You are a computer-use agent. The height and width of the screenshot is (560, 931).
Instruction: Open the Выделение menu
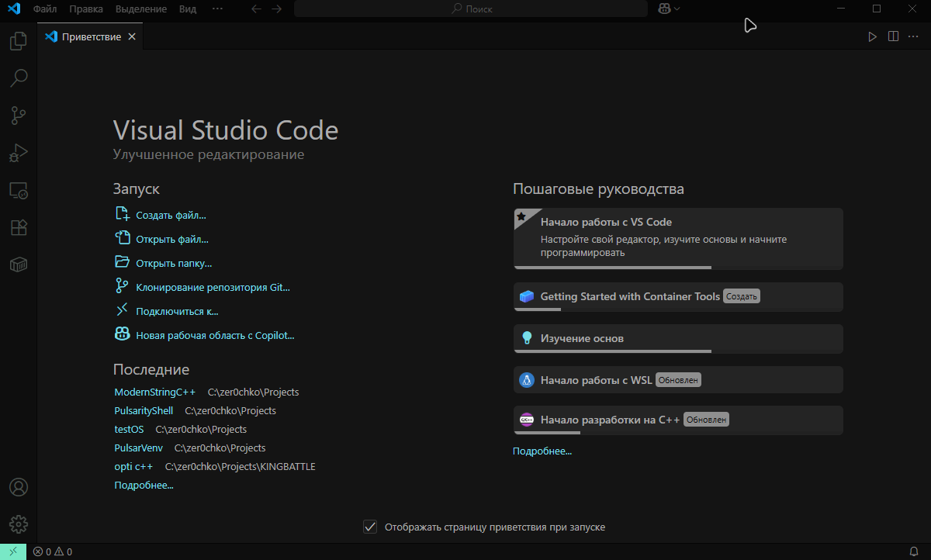pyautogui.click(x=140, y=9)
